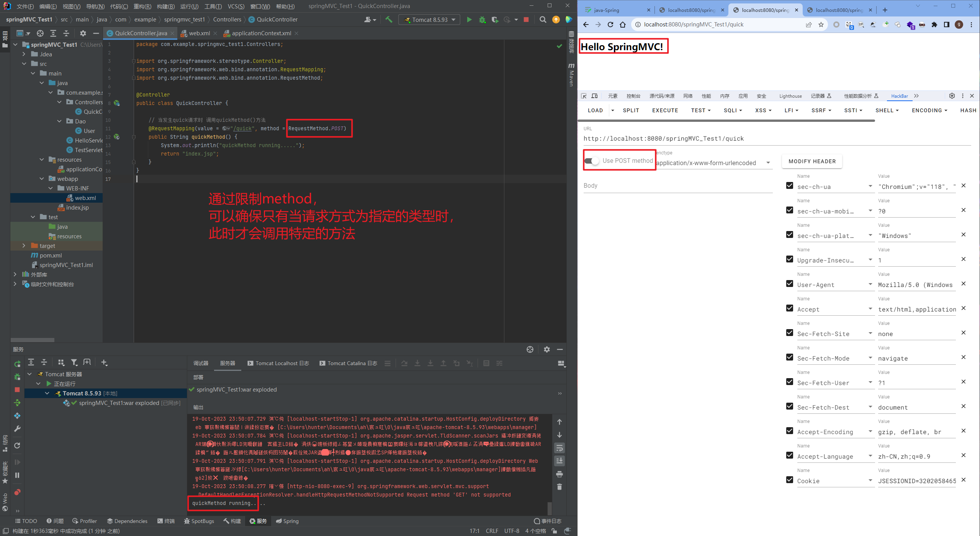980x536 pixels.
Task: Click the MODIFY HEADER button
Action: (x=812, y=161)
